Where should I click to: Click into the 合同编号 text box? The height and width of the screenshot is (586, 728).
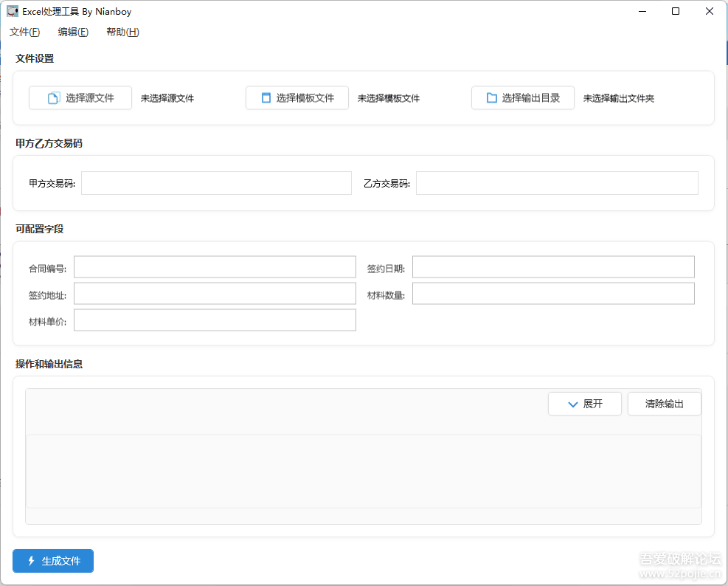pos(215,267)
